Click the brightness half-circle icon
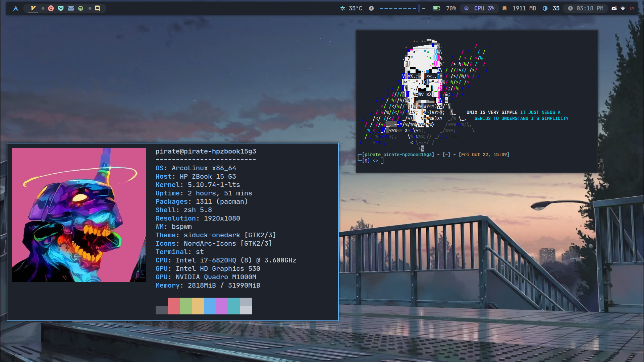 pos(545,8)
